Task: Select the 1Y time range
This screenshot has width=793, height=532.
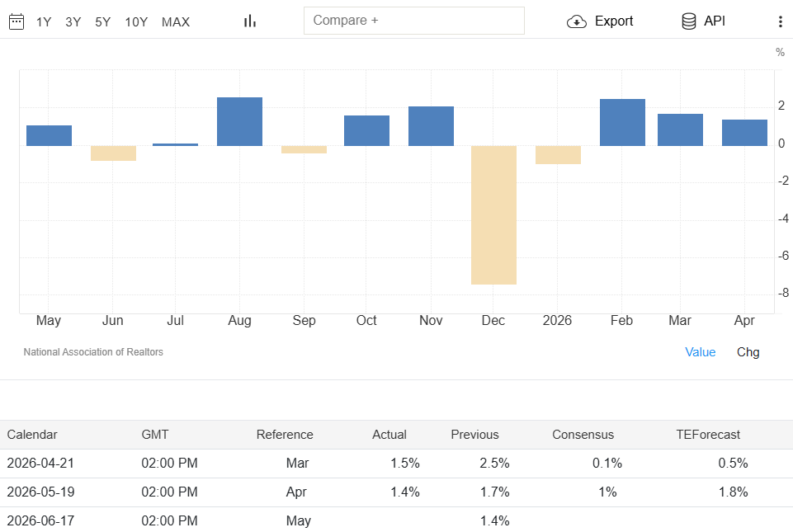Action: pos(44,21)
